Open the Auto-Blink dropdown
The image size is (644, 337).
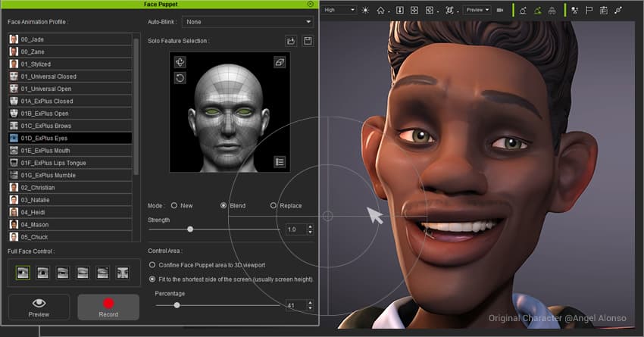pos(248,22)
